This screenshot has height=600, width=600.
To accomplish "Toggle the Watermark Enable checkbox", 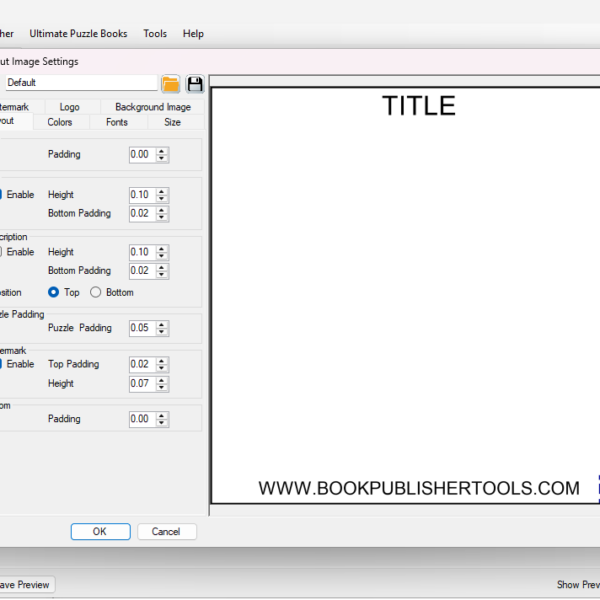I will pos(3,364).
